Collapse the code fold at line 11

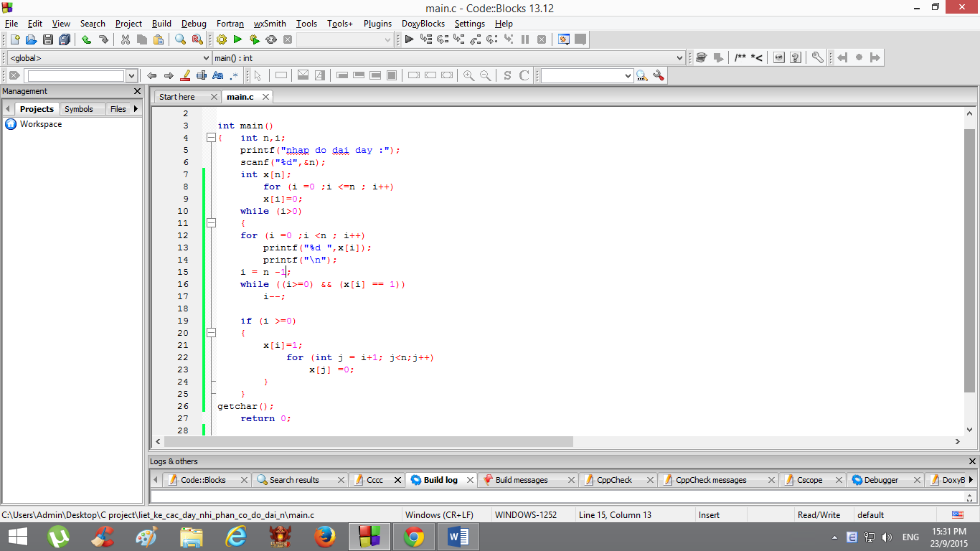coord(211,223)
